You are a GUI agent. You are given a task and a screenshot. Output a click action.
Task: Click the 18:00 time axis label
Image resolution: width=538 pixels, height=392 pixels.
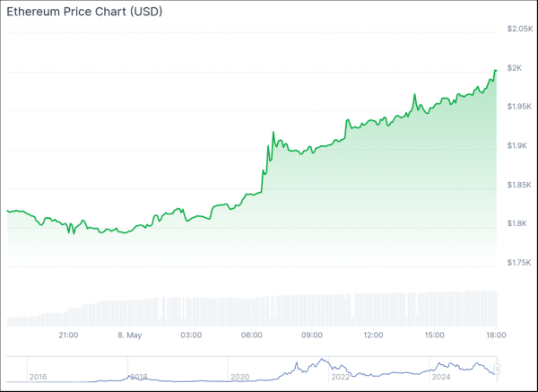coord(497,335)
